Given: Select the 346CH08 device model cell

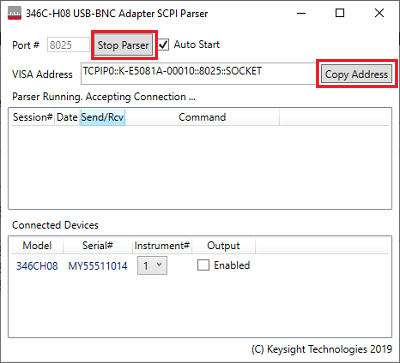Looking at the screenshot, I should coord(37,266).
